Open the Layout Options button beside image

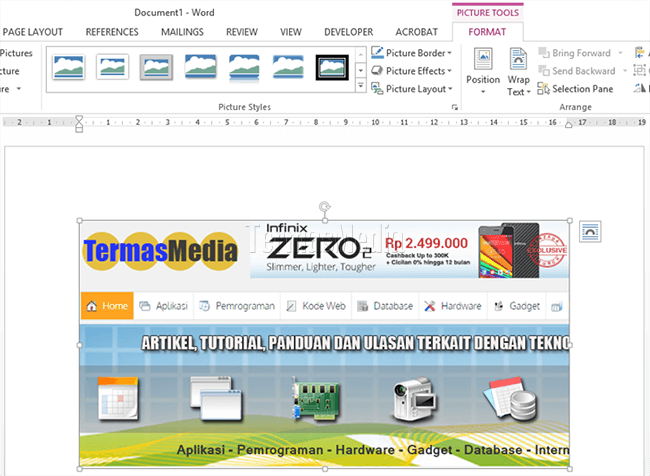pos(590,232)
